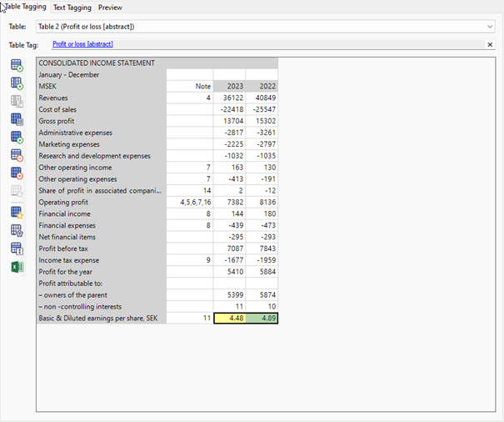Select the Note column header

pos(190,86)
